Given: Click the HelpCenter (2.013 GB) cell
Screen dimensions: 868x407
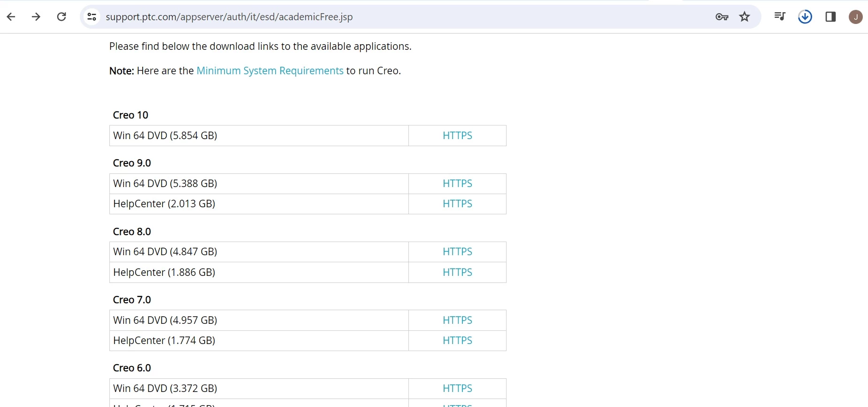Looking at the screenshot, I should (259, 203).
